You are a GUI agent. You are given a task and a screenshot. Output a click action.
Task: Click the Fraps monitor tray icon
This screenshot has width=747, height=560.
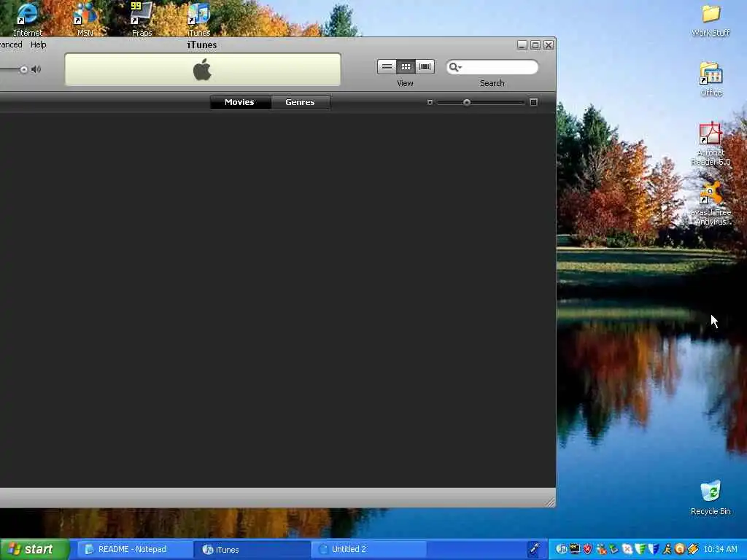pyautogui.click(x=575, y=549)
